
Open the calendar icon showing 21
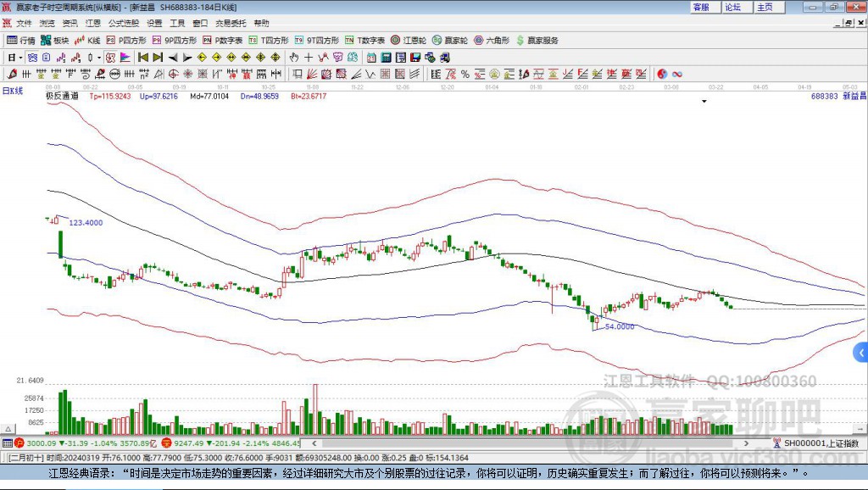coord(371,58)
